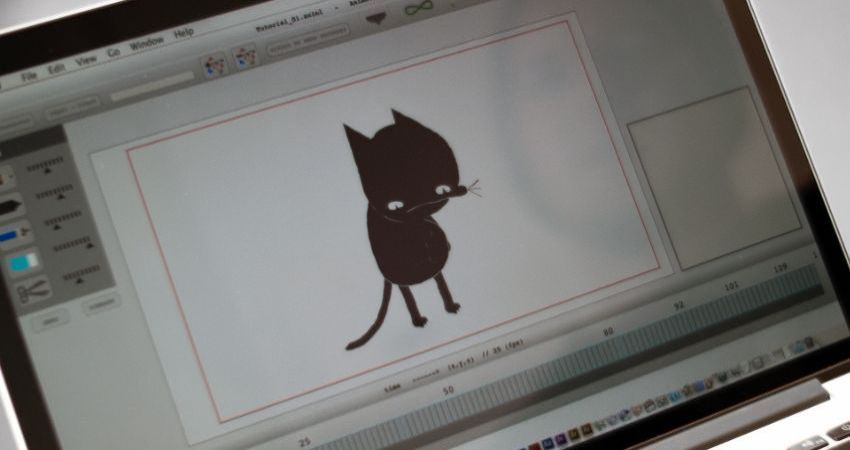The height and width of the screenshot is (450, 850).
Task: Open the Edit menu
Action: click(x=57, y=68)
